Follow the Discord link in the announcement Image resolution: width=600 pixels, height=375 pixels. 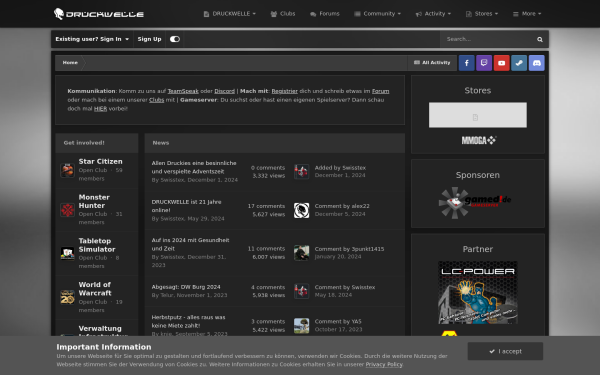tap(224, 91)
